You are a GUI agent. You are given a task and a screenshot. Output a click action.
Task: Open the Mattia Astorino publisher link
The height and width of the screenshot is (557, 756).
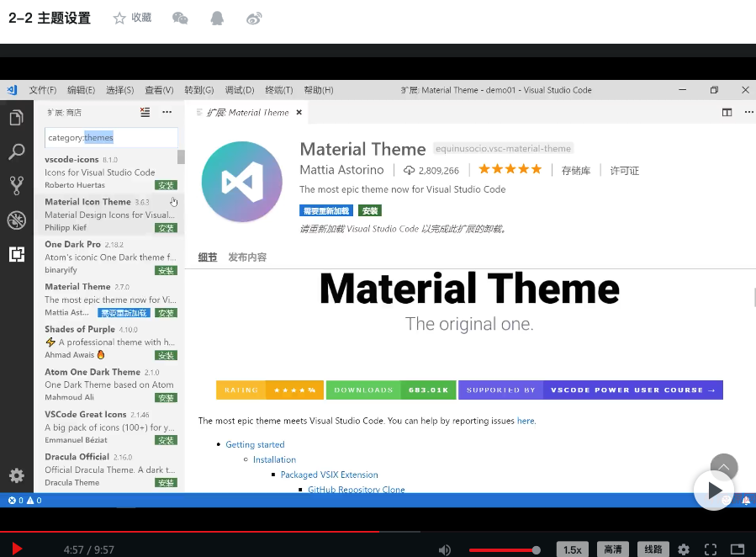point(341,170)
